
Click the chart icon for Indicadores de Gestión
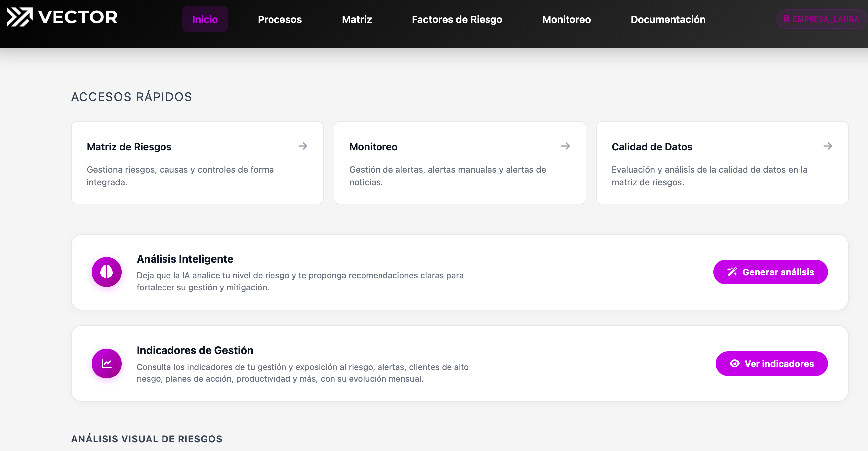(x=106, y=363)
